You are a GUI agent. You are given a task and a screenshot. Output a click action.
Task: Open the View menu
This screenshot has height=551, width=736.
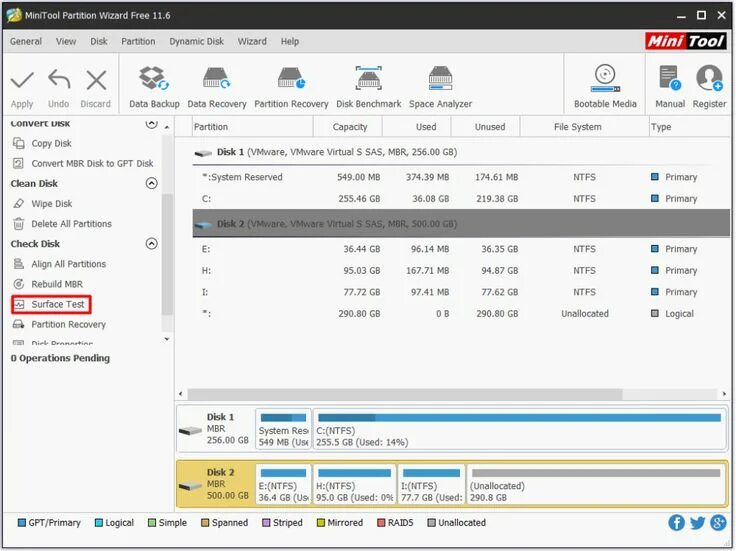(x=66, y=41)
